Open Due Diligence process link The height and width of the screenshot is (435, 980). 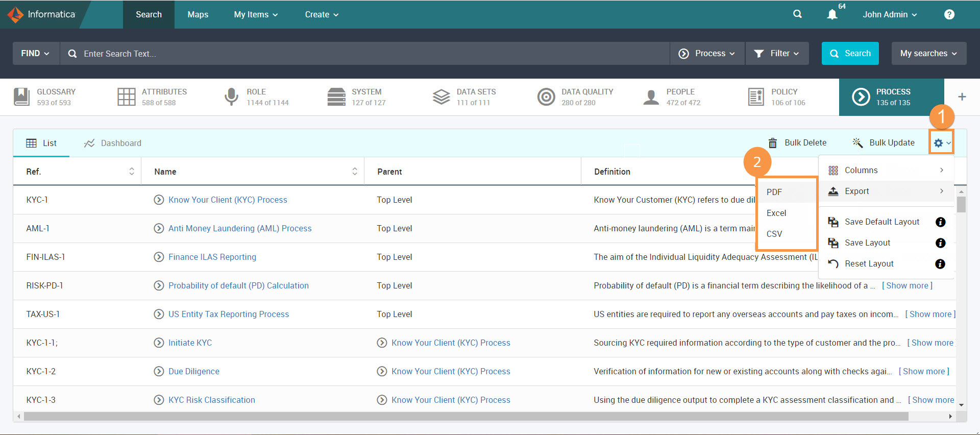194,371
